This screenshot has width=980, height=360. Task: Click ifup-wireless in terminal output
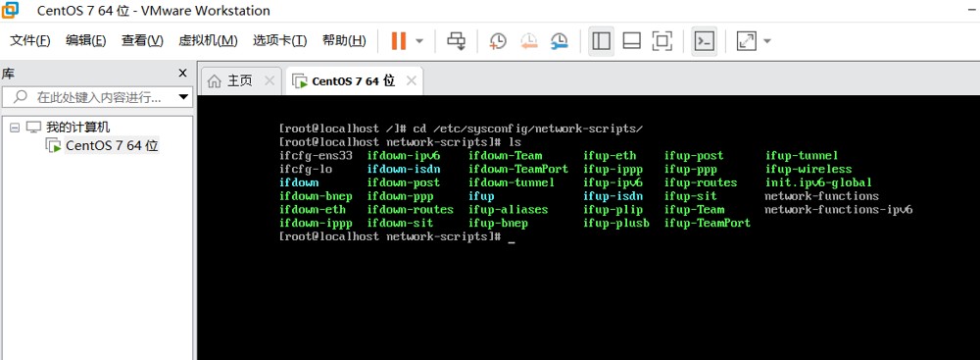coord(808,169)
